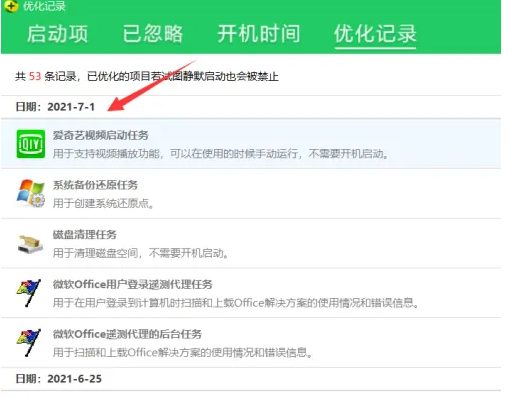The height and width of the screenshot is (397, 520).
Task: Open the 开机时间 tab
Action: [x=259, y=34]
